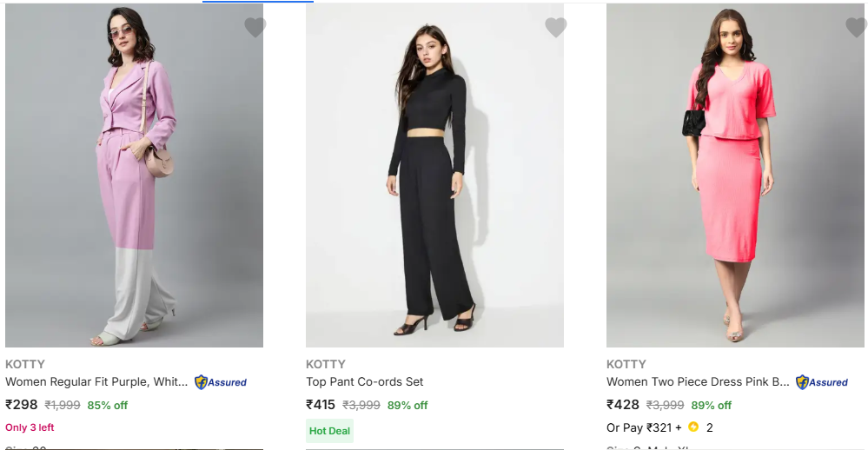Wishlist the purple blazer suit with heart icon
The height and width of the screenshot is (450, 868).
255,28
